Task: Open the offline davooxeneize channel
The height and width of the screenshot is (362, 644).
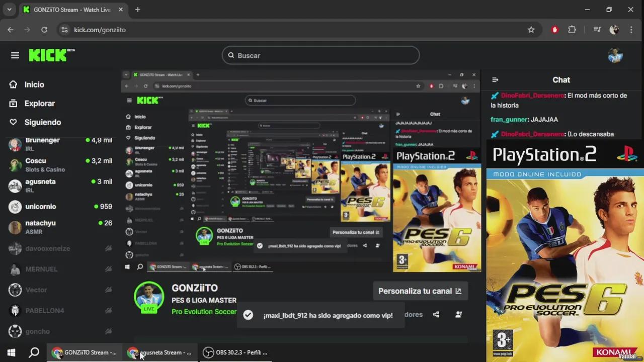Action: click(60, 248)
